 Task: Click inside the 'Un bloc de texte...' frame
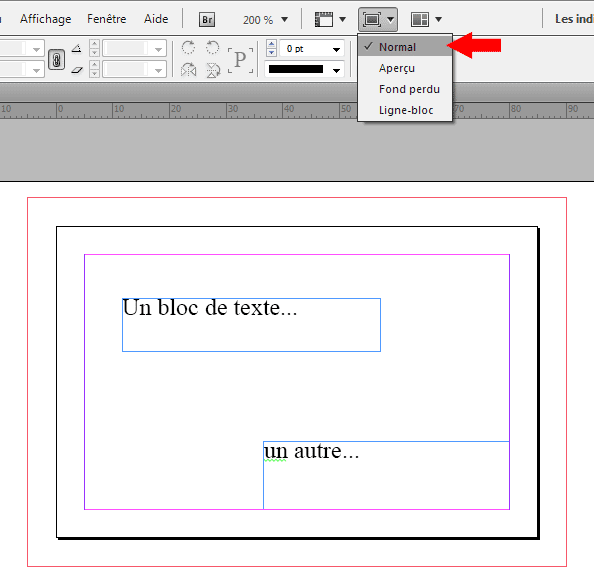click(251, 325)
